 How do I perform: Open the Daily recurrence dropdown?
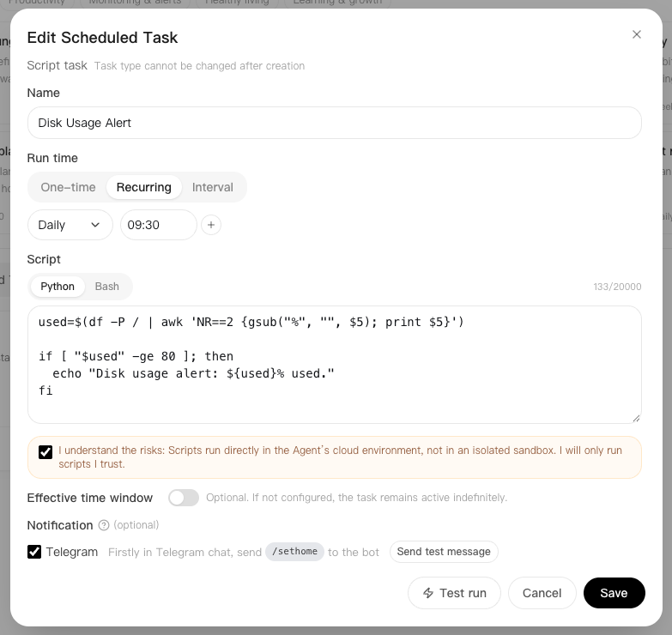pyautogui.click(x=70, y=225)
